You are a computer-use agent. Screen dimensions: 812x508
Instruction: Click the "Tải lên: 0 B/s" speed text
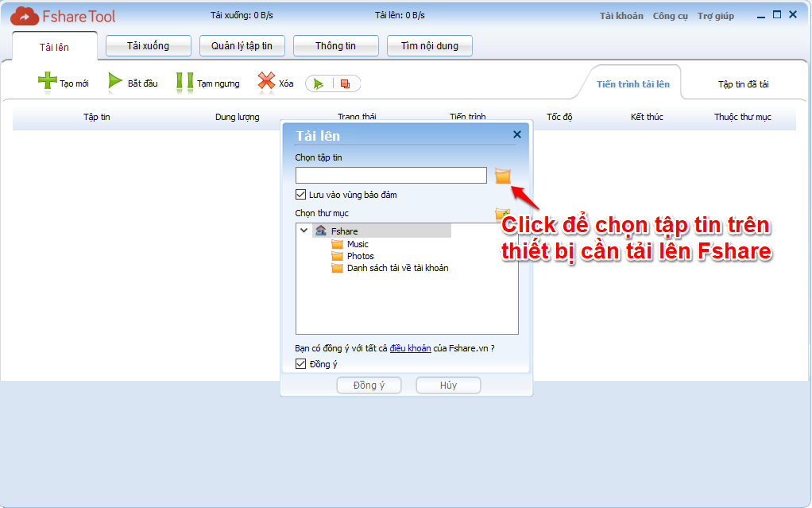400,15
